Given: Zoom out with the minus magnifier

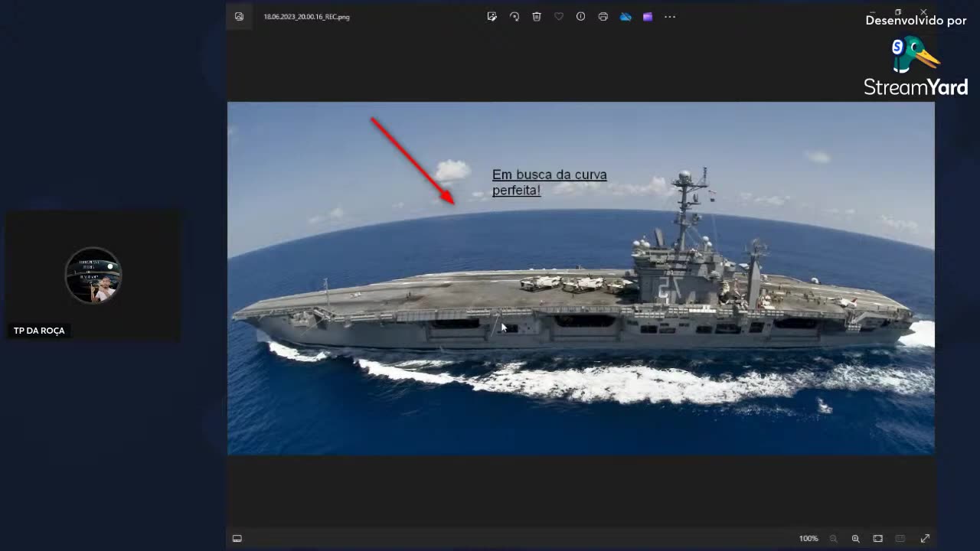Looking at the screenshot, I should [834, 539].
